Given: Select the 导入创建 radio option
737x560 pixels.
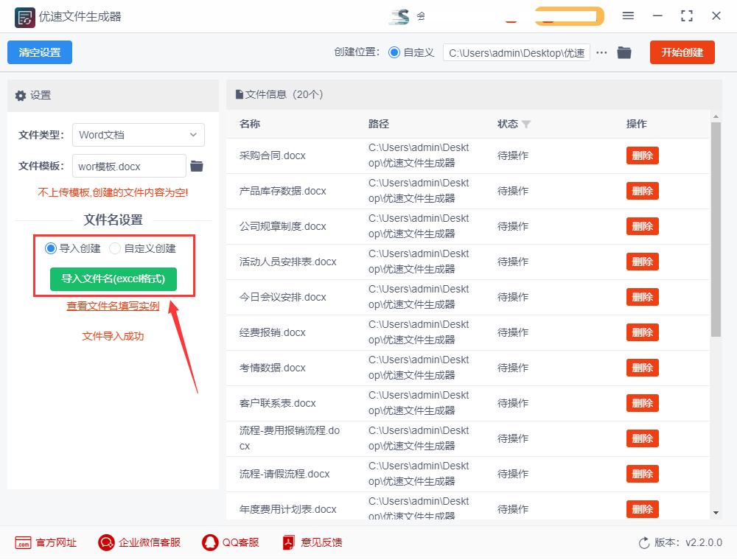Looking at the screenshot, I should pyautogui.click(x=50, y=248).
